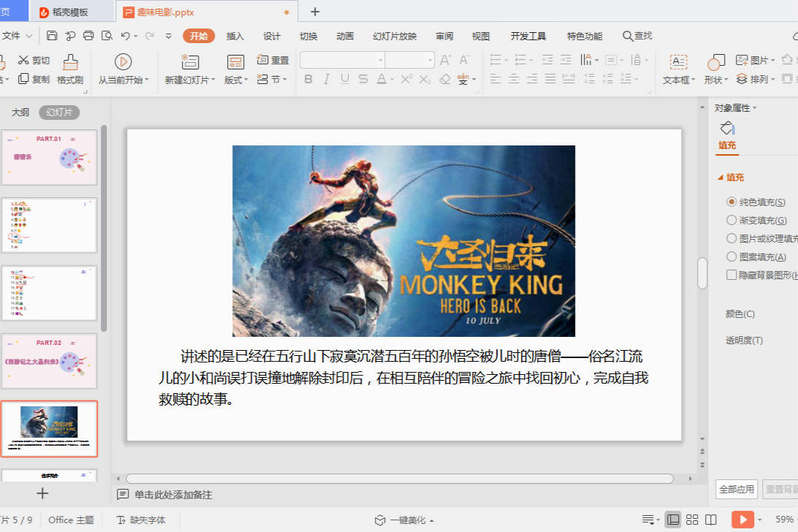Click the Save icon in quick access toolbar
The height and width of the screenshot is (532, 798).
(x=52, y=36)
